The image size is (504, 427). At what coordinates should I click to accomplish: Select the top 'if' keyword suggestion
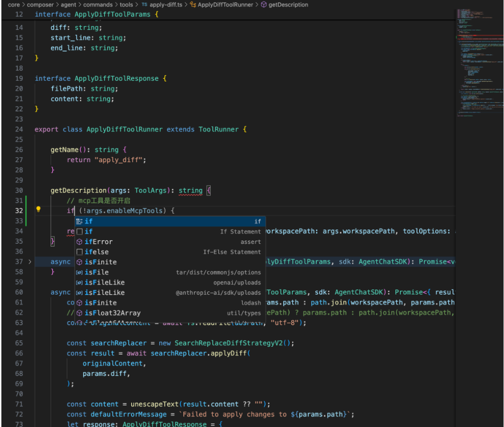point(170,221)
